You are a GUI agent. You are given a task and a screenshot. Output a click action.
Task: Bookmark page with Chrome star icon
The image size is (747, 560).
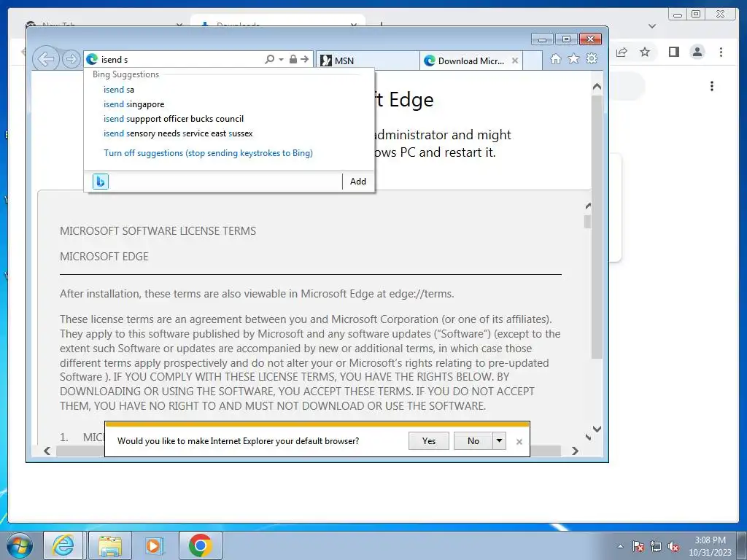coord(645,52)
